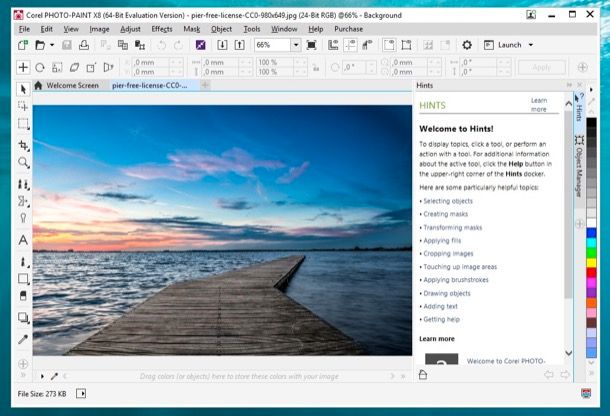The image size is (610, 416).
Task: Pick the blue color swatch
Action: 591,233
